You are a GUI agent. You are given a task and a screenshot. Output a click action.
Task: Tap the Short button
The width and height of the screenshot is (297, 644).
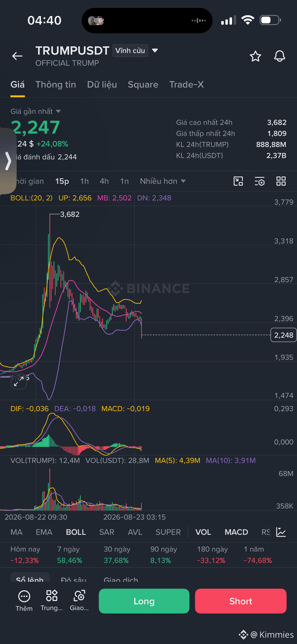point(241,601)
